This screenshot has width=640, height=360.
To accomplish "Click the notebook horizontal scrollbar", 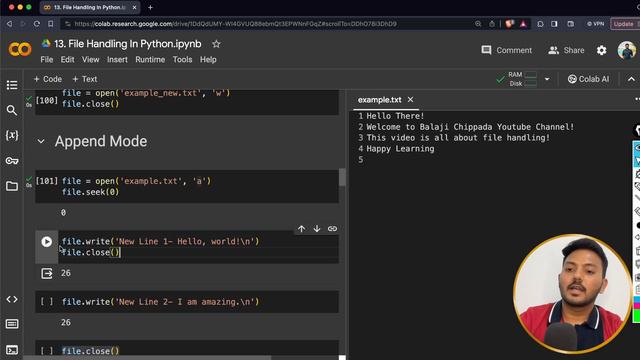I will pos(147,358).
